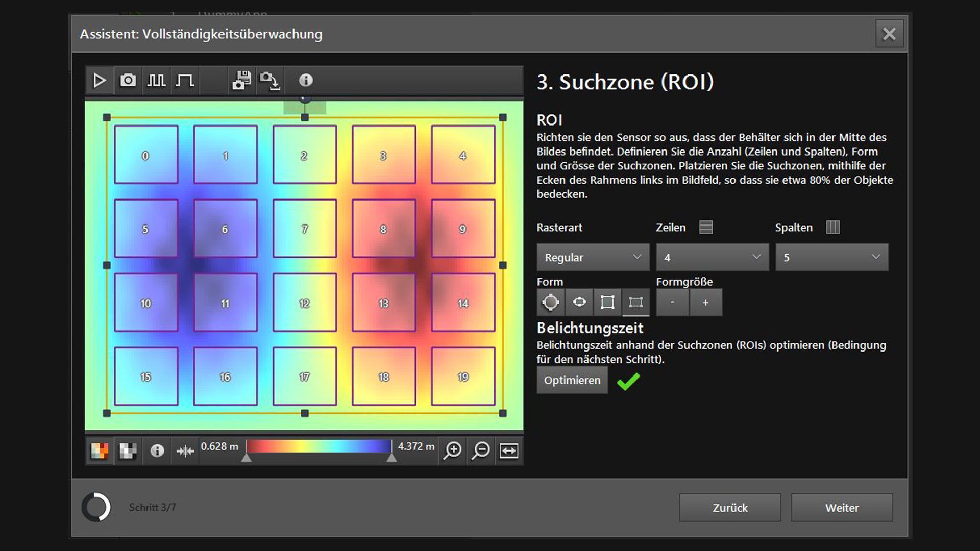980x551 pixels.
Task: Click the right color range slider handle
Action: [391, 458]
